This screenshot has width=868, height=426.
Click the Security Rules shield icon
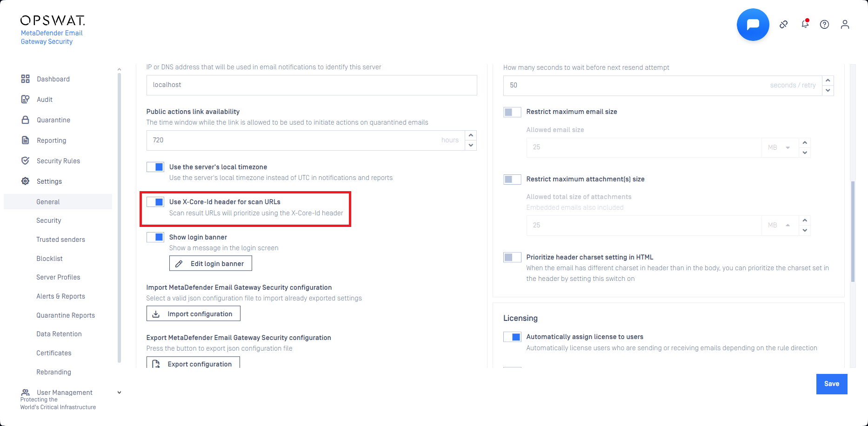pyautogui.click(x=26, y=161)
